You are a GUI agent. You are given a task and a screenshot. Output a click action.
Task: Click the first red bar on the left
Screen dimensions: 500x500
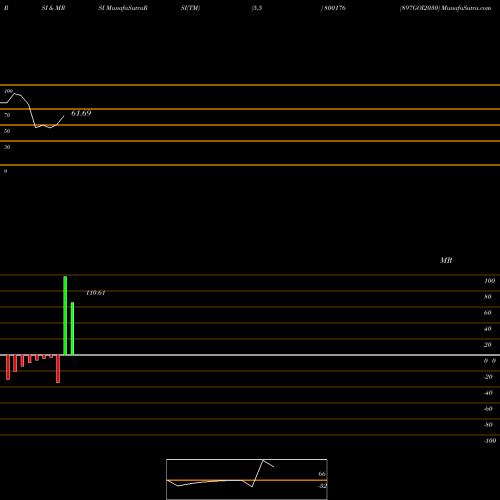click(x=8, y=367)
